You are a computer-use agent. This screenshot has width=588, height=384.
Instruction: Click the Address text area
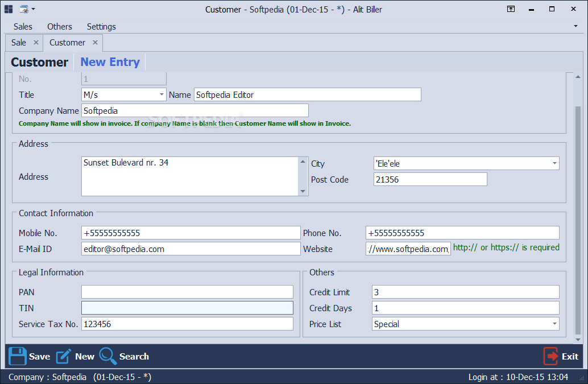point(190,176)
